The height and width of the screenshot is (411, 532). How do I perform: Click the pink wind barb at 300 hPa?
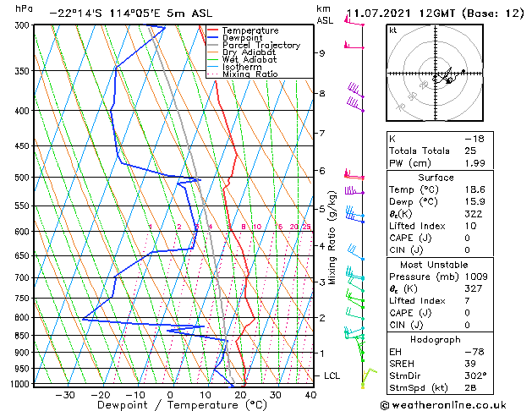[354, 22]
